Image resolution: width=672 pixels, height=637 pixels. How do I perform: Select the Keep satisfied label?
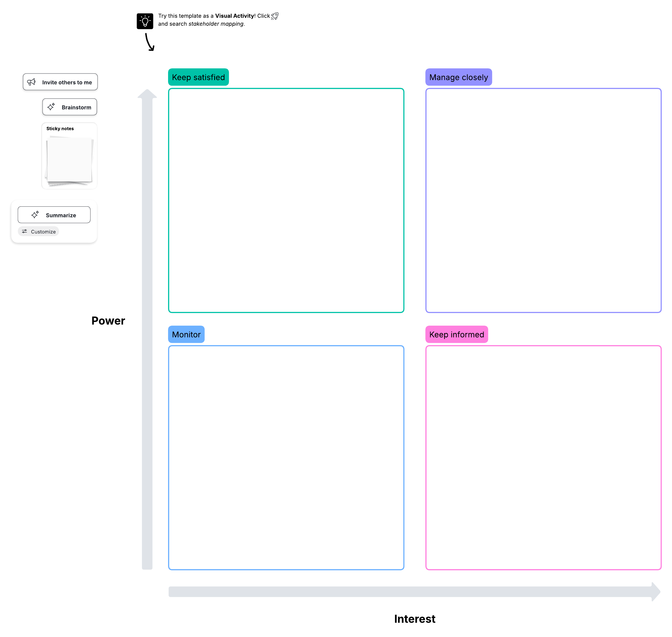click(198, 77)
